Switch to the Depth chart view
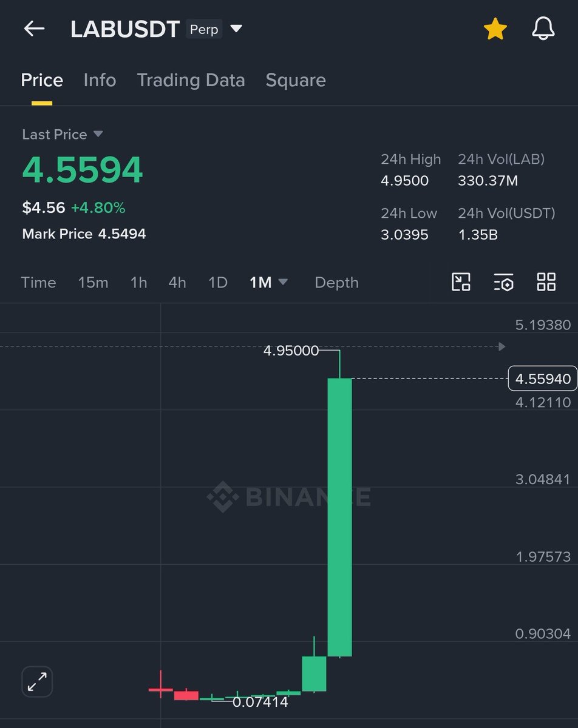Viewport: 578px width, 728px height. [x=336, y=282]
